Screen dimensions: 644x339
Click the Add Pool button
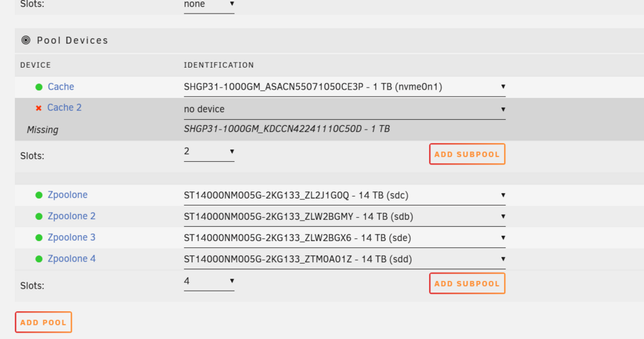pyautogui.click(x=44, y=322)
